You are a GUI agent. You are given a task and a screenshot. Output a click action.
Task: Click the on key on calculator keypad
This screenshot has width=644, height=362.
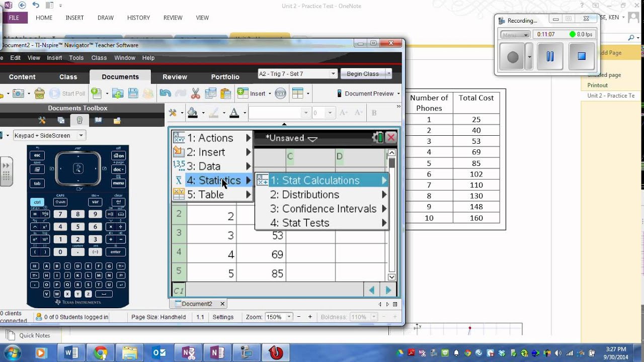[x=119, y=156]
